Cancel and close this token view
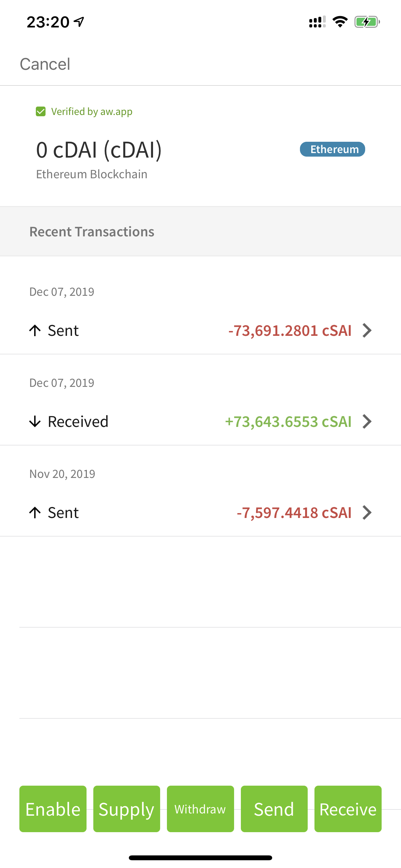The width and height of the screenshot is (401, 868). tap(45, 64)
